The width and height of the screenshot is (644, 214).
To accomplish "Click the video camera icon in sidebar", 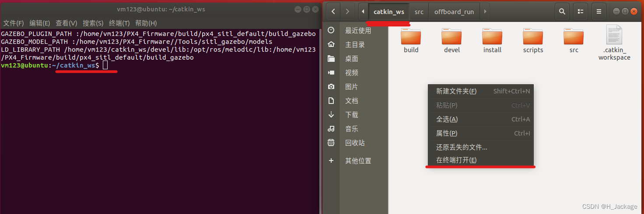I will click(x=331, y=72).
